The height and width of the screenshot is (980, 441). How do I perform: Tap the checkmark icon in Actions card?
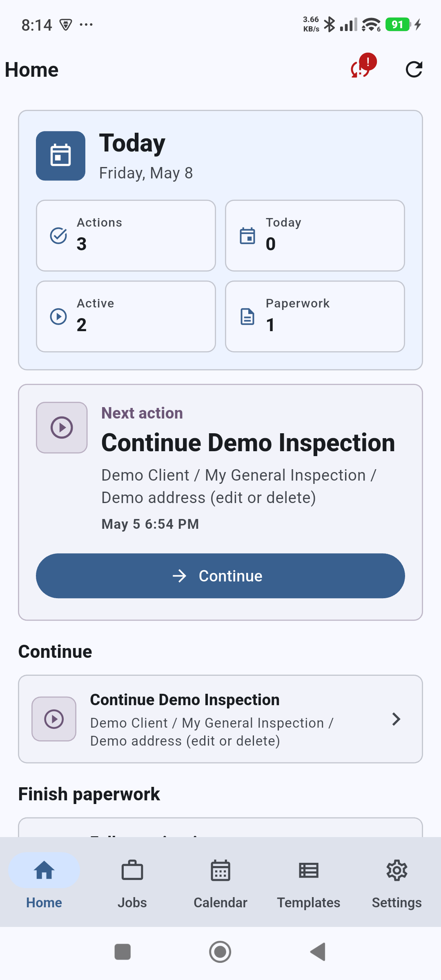[x=58, y=236]
